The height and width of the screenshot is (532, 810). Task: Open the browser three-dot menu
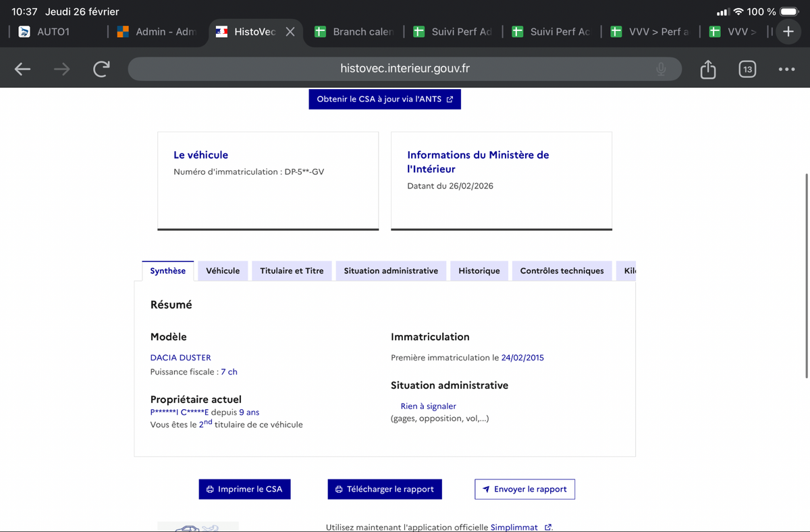point(786,69)
